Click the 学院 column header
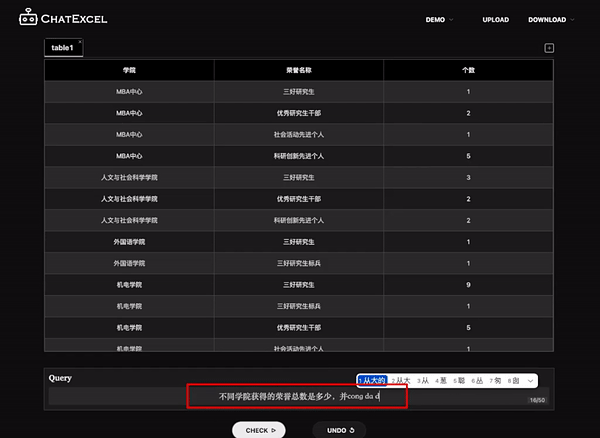Viewport: 600px width, 438px height. pyautogui.click(x=129, y=71)
